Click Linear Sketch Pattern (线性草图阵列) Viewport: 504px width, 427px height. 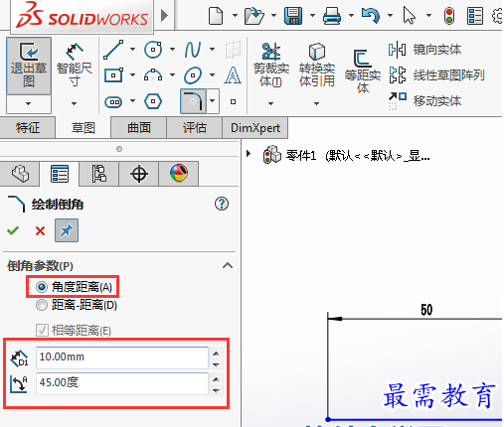coord(436,75)
